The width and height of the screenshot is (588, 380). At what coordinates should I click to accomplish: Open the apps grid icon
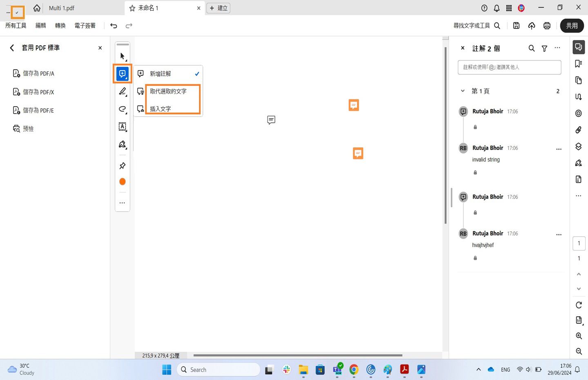[509, 8]
